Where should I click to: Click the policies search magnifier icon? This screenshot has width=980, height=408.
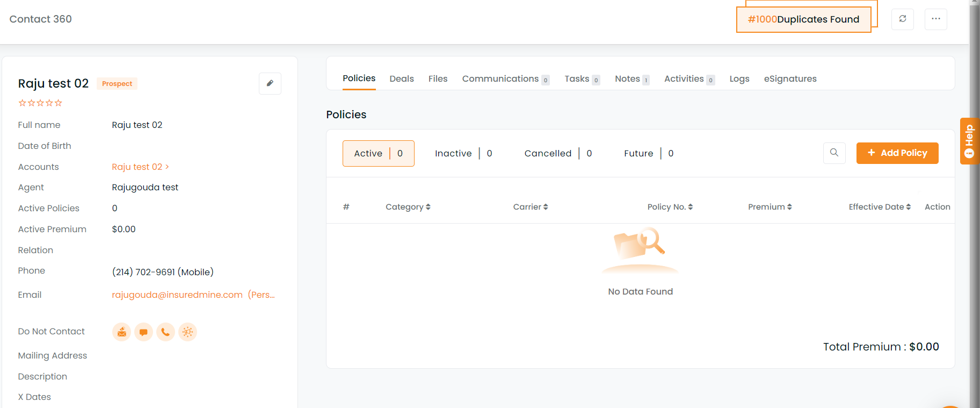pyautogui.click(x=834, y=153)
